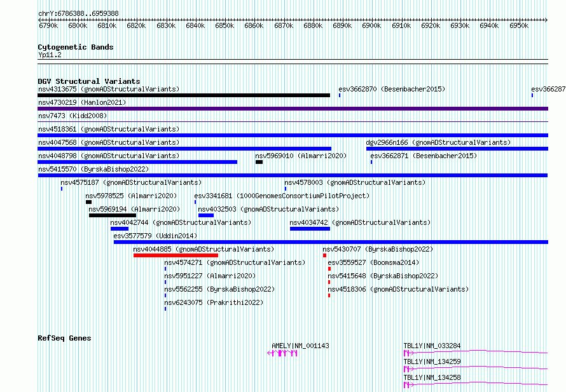Click the black nsv5969194 variant bar
566x392 pixels.
[x=113, y=215]
